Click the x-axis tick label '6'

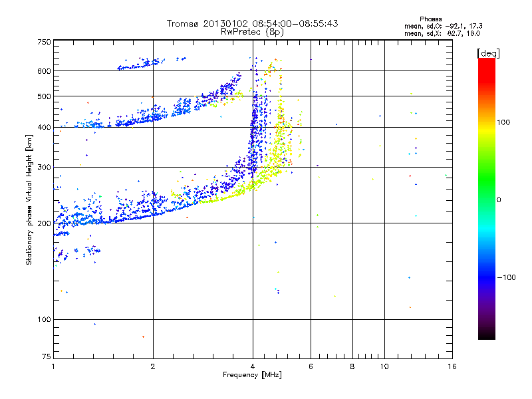[311, 366]
